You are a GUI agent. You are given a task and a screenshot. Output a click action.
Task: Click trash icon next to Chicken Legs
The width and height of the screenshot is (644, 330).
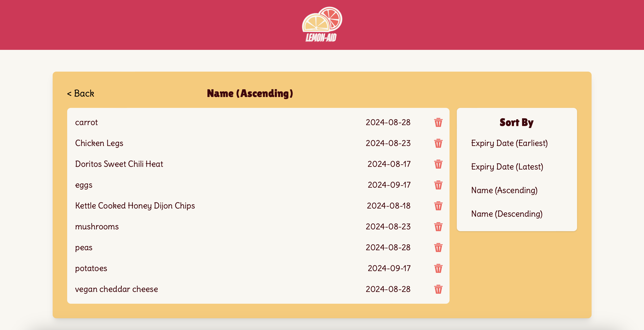(438, 143)
